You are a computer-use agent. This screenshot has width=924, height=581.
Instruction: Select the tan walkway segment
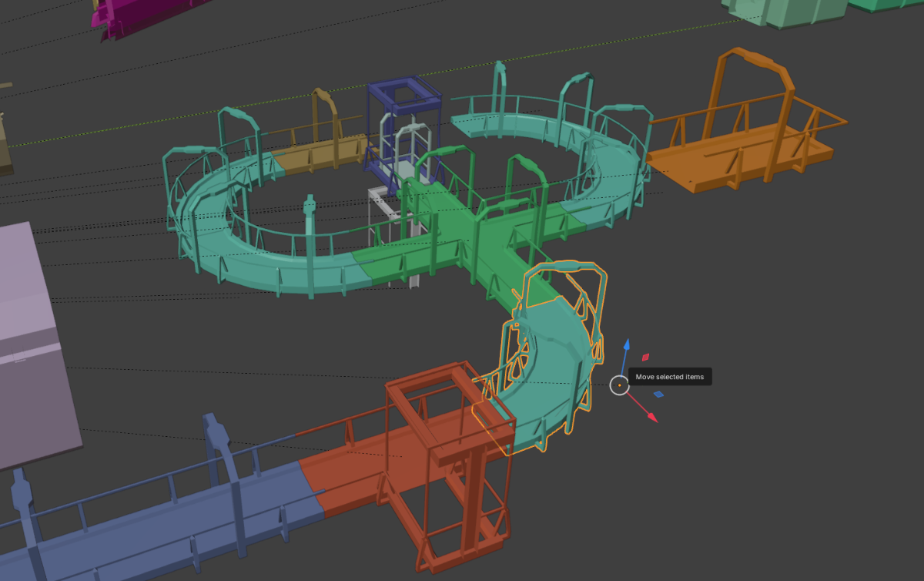(316, 153)
